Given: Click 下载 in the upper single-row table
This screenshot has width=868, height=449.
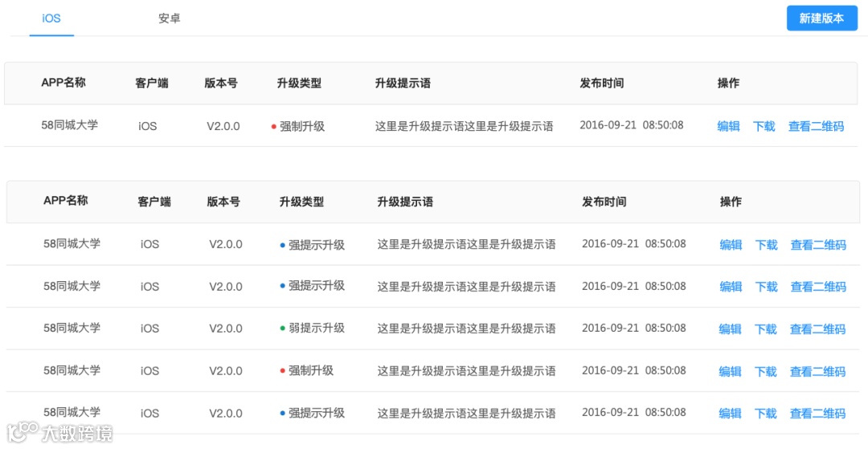Looking at the screenshot, I should pyautogui.click(x=764, y=126).
